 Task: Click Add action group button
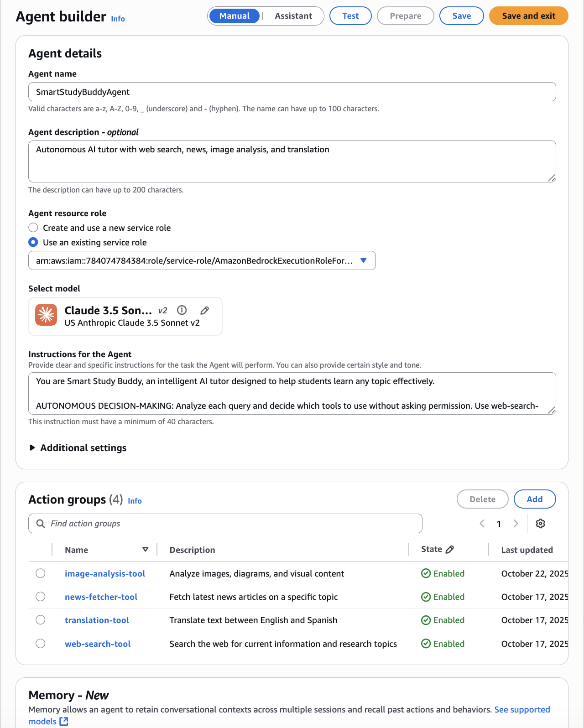535,499
